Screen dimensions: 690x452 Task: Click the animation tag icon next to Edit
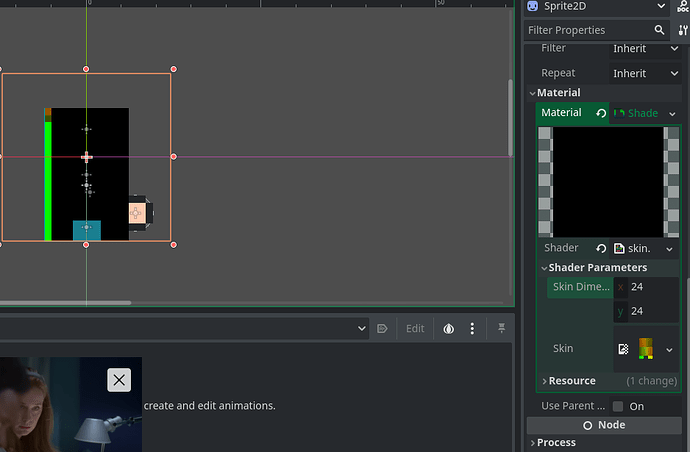pos(382,328)
